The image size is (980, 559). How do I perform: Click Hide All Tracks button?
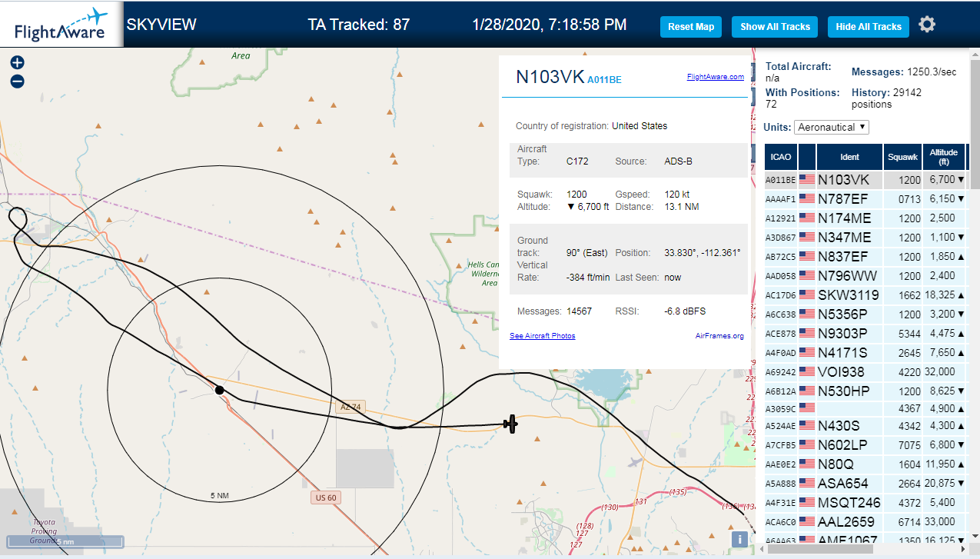869,26
